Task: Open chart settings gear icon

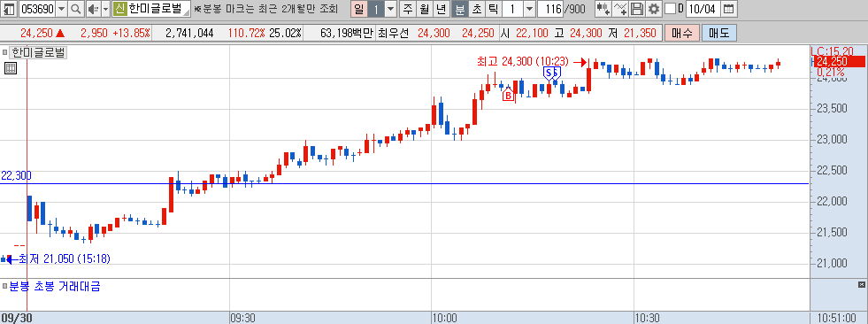Action: [x=654, y=9]
